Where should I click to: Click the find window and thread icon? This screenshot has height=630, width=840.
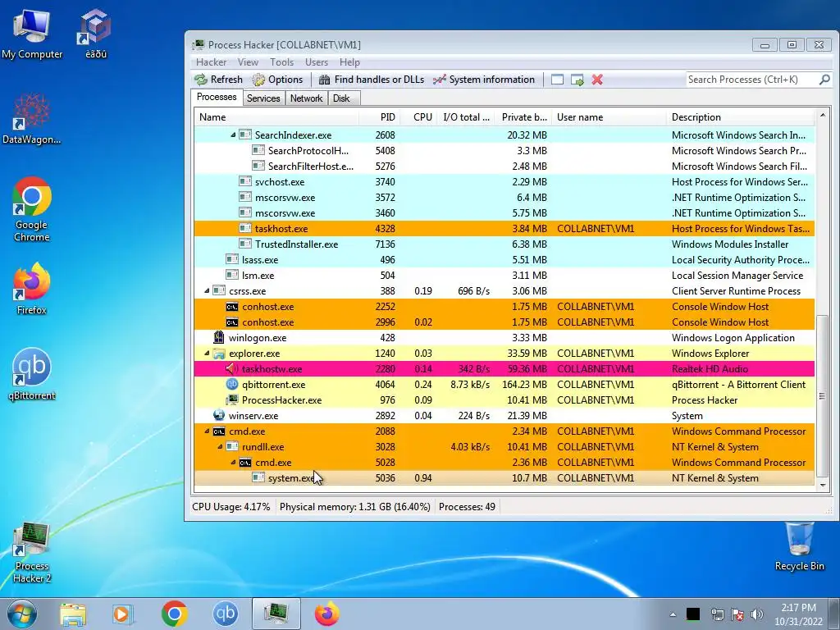click(x=577, y=80)
